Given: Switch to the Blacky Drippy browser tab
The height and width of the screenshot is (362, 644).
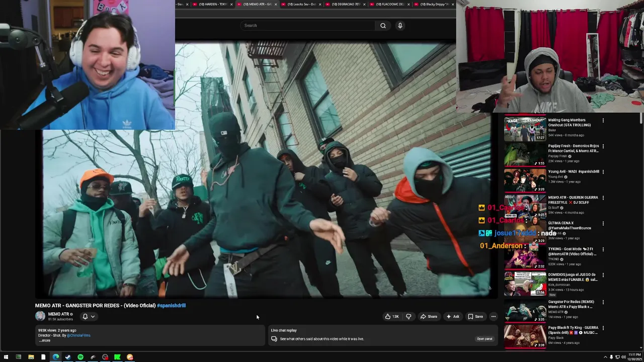Looking at the screenshot, I should [435, 5].
